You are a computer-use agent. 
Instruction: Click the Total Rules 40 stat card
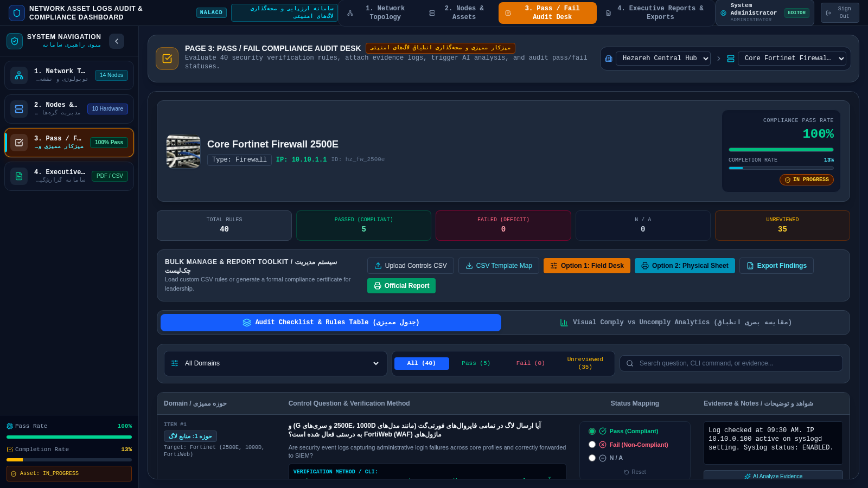point(224,226)
